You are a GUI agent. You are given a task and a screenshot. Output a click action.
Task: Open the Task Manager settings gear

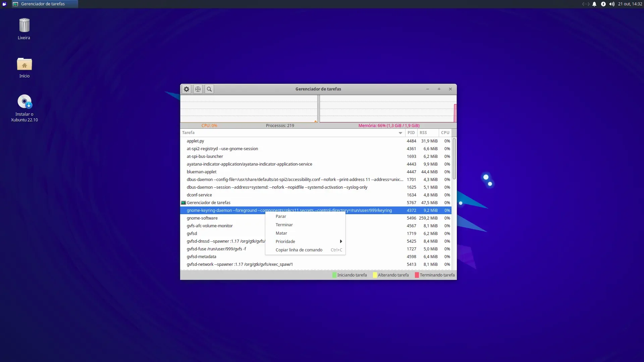click(186, 89)
